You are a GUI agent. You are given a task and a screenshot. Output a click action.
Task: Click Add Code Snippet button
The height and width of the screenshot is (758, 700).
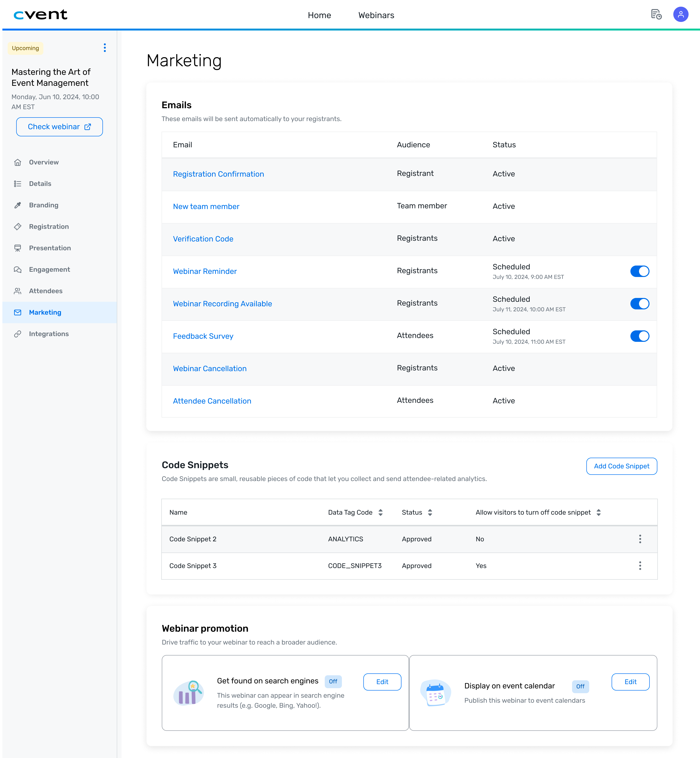[622, 466]
